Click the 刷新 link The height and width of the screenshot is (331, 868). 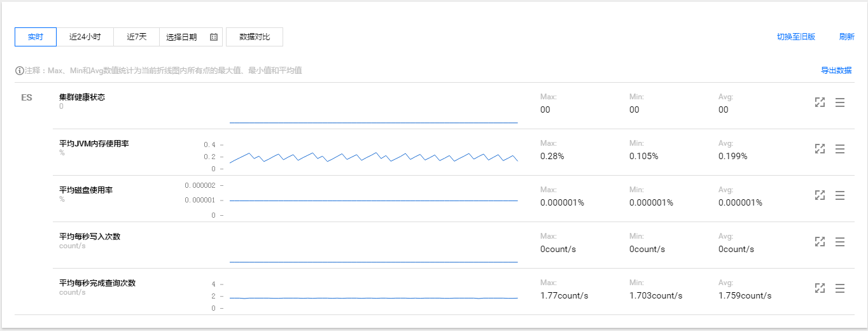[x=847, y=37]
